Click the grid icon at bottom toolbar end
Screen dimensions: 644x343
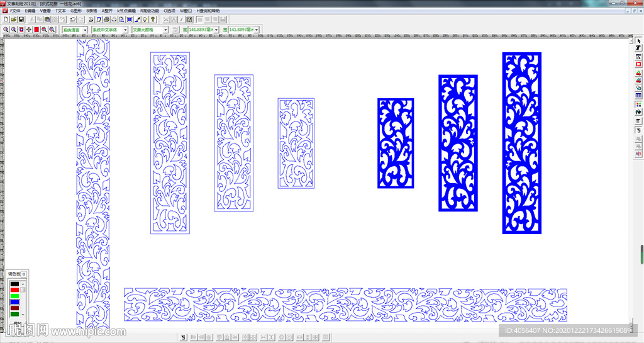(x=326, y=337)
